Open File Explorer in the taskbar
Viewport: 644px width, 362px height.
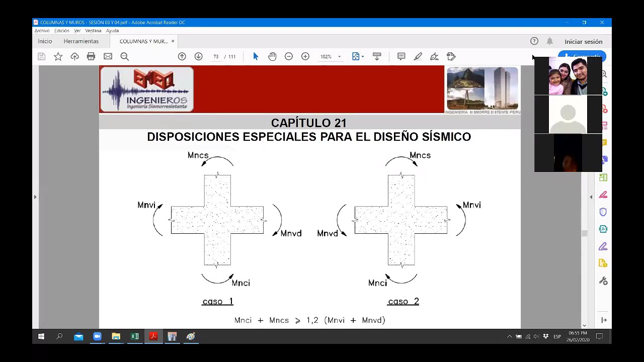(x=116, y=336)
